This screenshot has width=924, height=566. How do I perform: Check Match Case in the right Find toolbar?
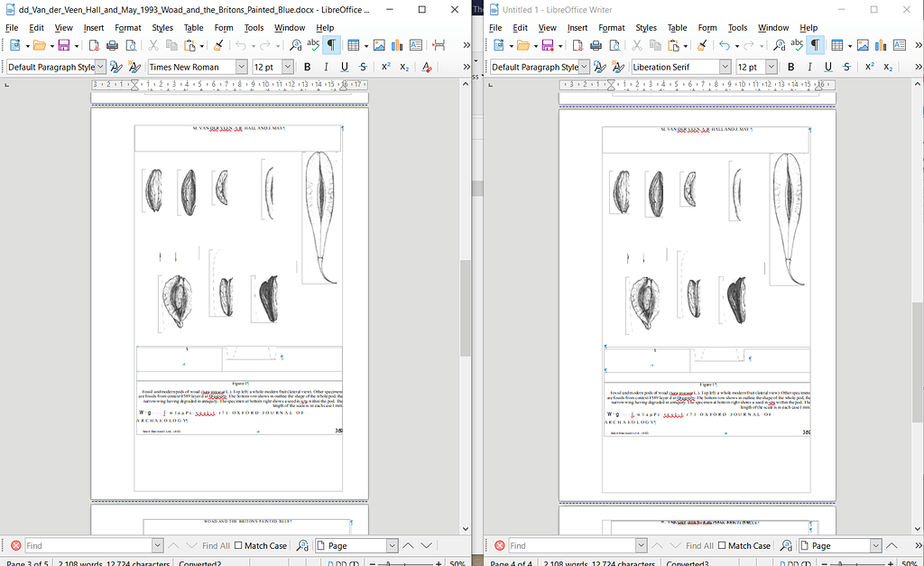[724, 545]
